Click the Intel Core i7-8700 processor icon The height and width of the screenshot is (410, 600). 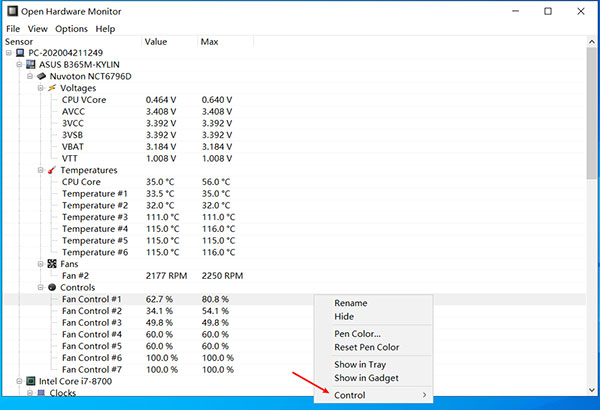(30, 381)
